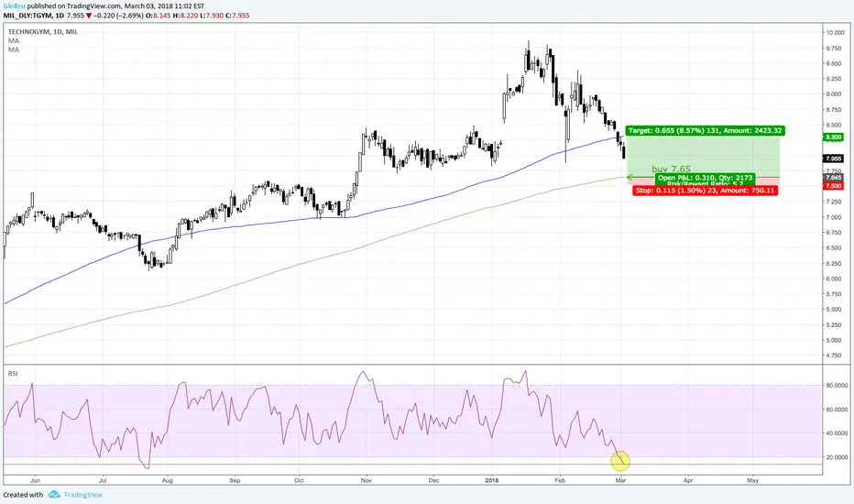Click the 8.300 green price tag
The height and width of the screenshot is (504, 854).
click(833, 137)
